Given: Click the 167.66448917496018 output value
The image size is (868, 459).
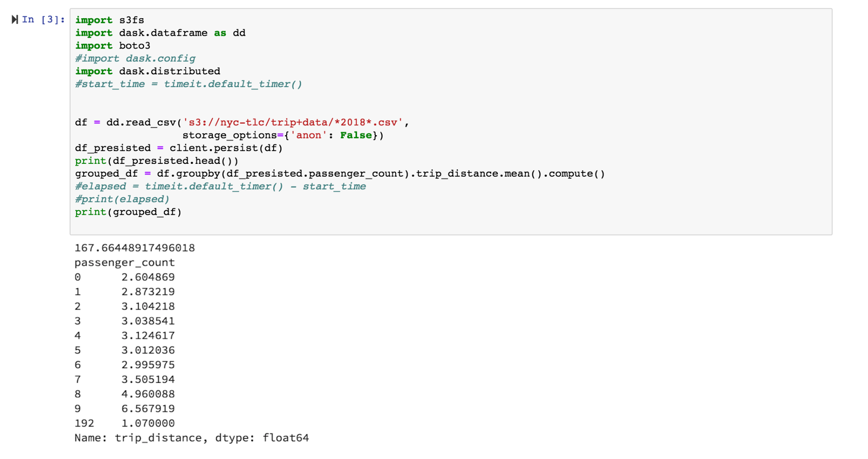Looking at the screenshot, I should [135, 248].
